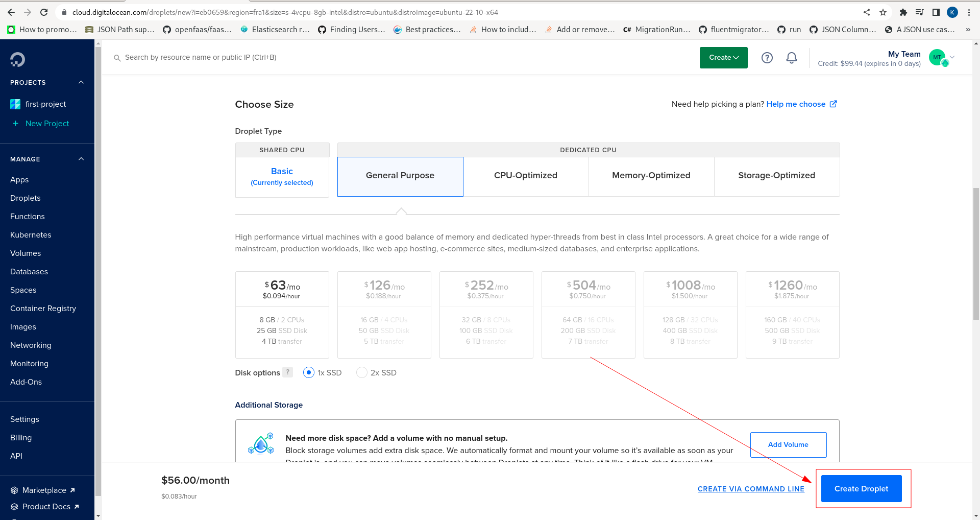The width and height of the screenshot is (980, 520).
Task: Open Functions in sidebar
Action: (28, 217)
